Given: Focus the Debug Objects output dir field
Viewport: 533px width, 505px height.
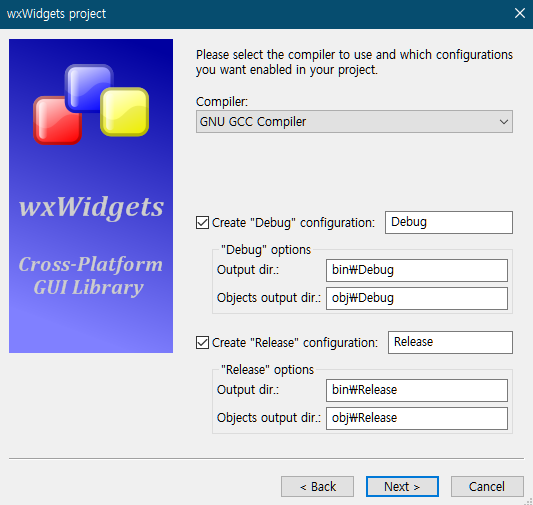Looking at the screenshot, I should point(417,298).
